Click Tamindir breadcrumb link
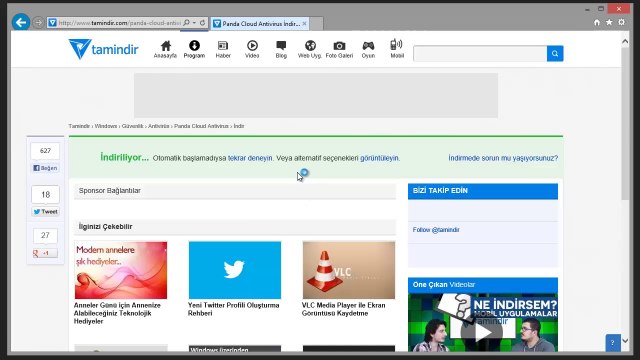 [x=79, y=126]
